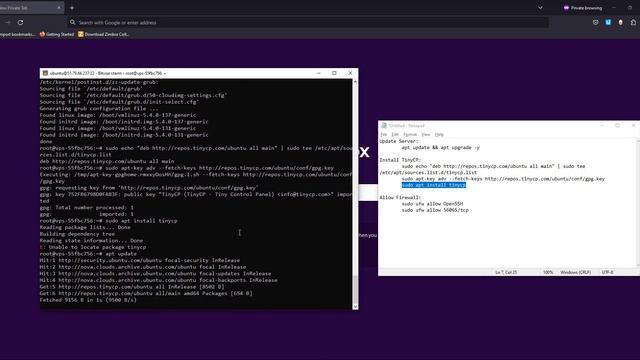Expand the list-all-tabs chevron in the browser
640x360 pixels.
point(540,8)
